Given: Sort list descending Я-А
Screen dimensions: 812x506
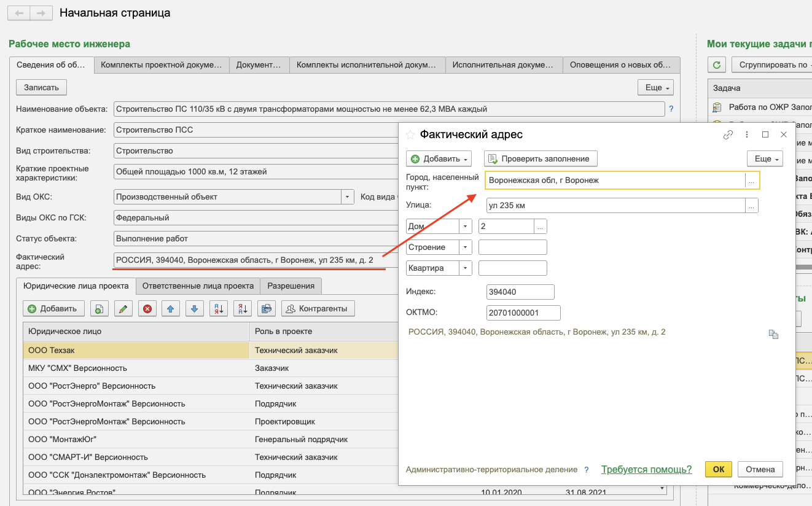Looking at the screenshot, I should point(243,308).
